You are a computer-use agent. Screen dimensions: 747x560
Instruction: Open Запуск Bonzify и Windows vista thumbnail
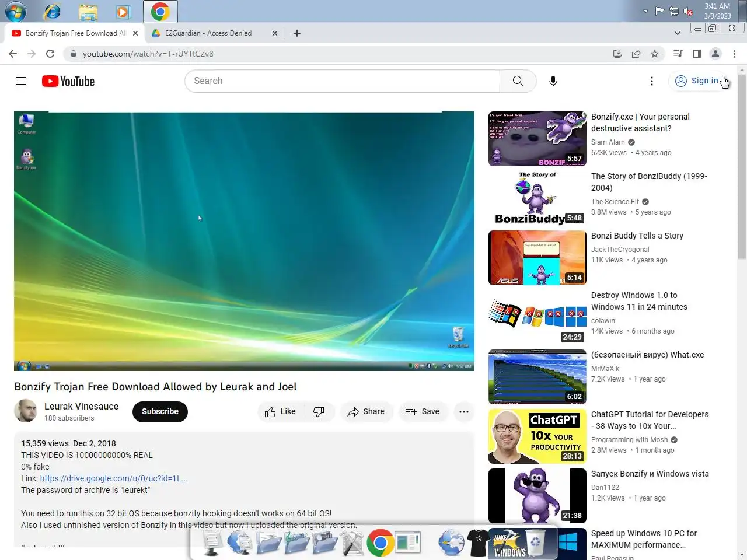point(537,496)
